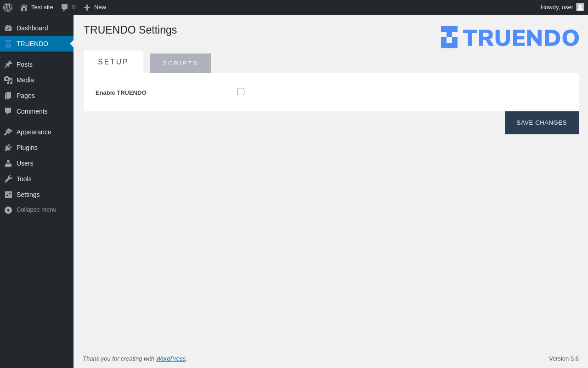
Task: Open the Comments sidebar menu
Action: [x=37, y=111]
